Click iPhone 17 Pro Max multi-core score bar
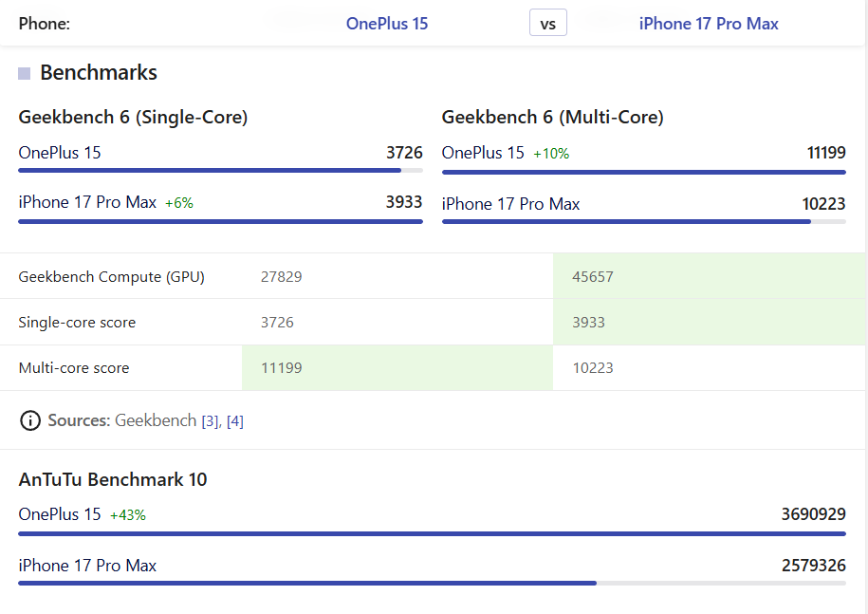This screenshot has width=868, height=614. coord(643,221)
